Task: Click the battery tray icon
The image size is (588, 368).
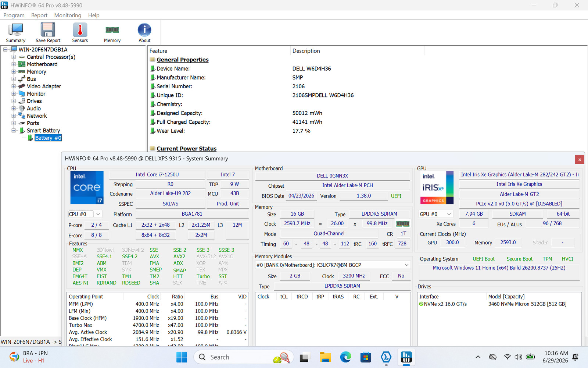Action: point(530,357)
